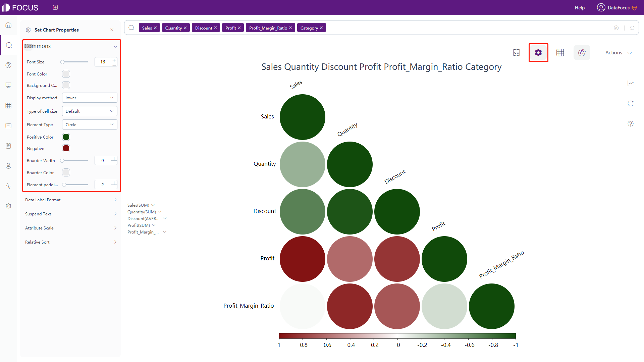The width and height of the screenshot is (644, 362).
Task: Change the Negative red color swatch
Action: pyautogui.click(x=66, y=148)
